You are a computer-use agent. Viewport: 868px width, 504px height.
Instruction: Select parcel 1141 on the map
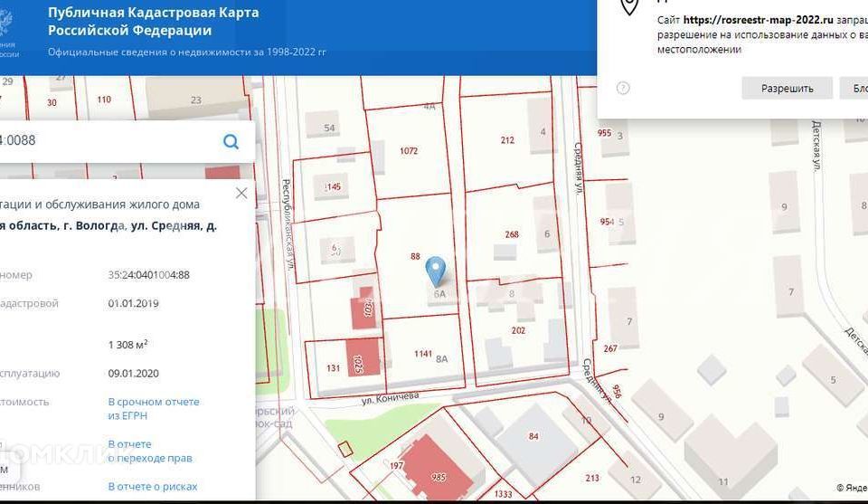tap(423, 354)
